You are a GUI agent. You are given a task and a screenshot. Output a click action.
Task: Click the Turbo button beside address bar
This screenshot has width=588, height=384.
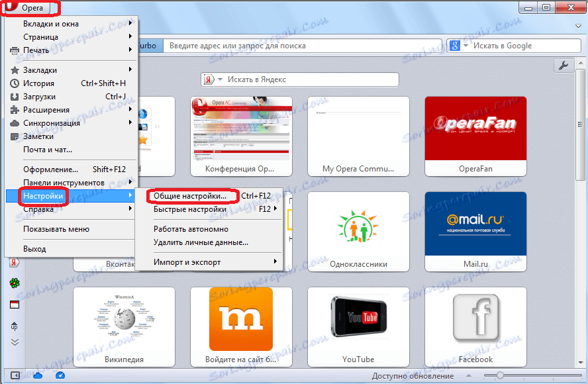tap(150, 46)
